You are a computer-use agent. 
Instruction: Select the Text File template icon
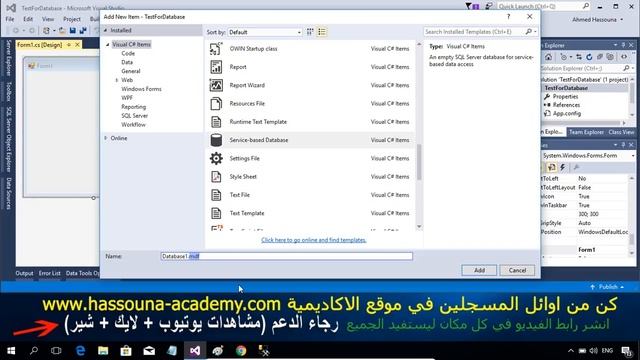click(216, 195)
